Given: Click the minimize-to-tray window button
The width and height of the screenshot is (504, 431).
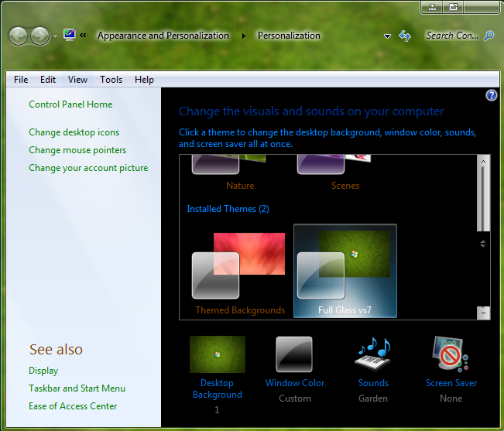Looking at the screenshot, I should click(x=432, y=7).
